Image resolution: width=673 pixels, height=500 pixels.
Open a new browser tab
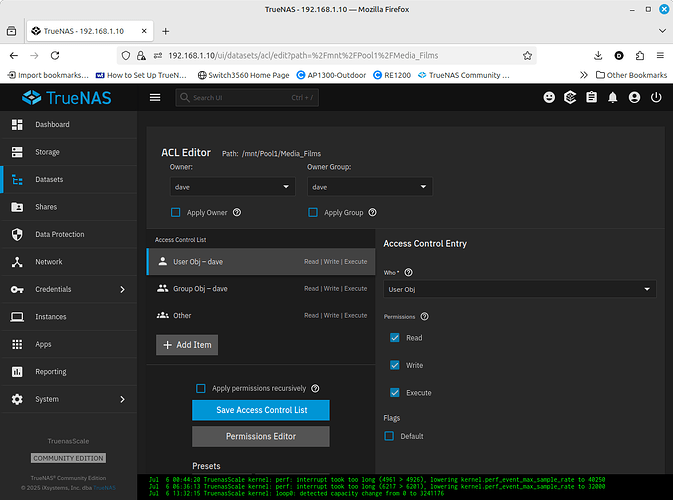coord(165,31)
